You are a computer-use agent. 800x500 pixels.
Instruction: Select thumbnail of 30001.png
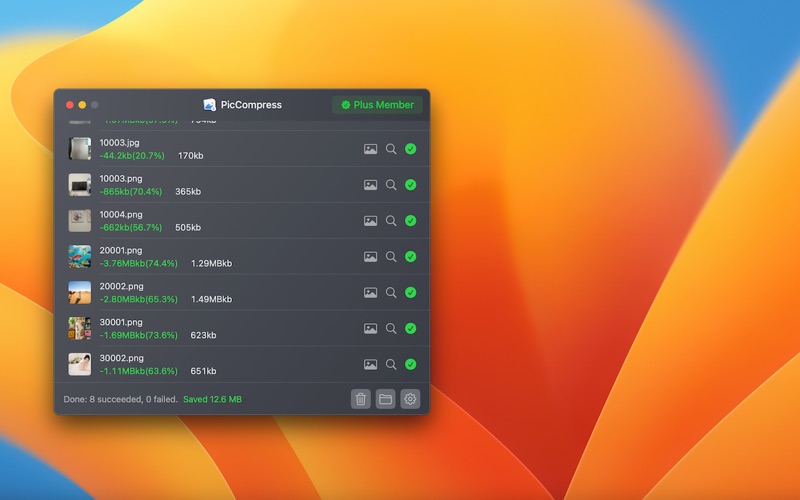tap(80, 328)
